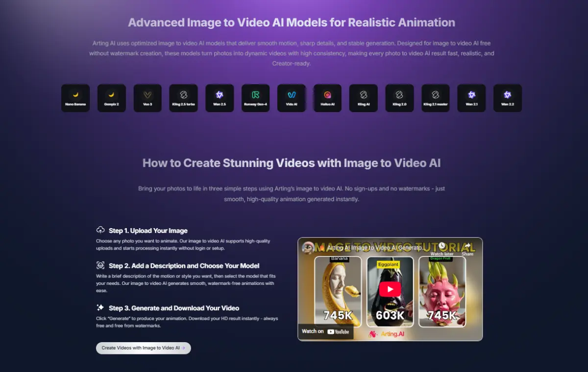
Task: Click the text 'Write a brief description of the motion'
Action: coord(185,283)
